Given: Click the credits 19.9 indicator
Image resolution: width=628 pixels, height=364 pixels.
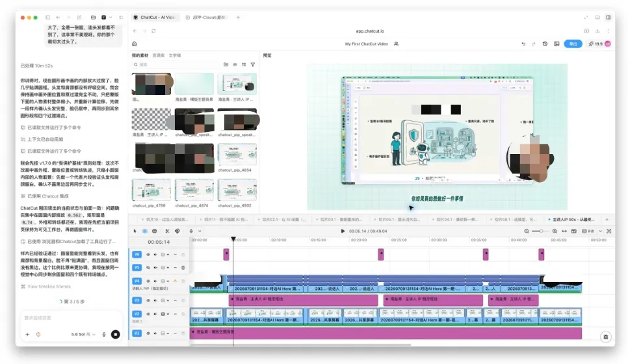Looking at the screenshot, I should pyautogui.click(x=595, y=44).
